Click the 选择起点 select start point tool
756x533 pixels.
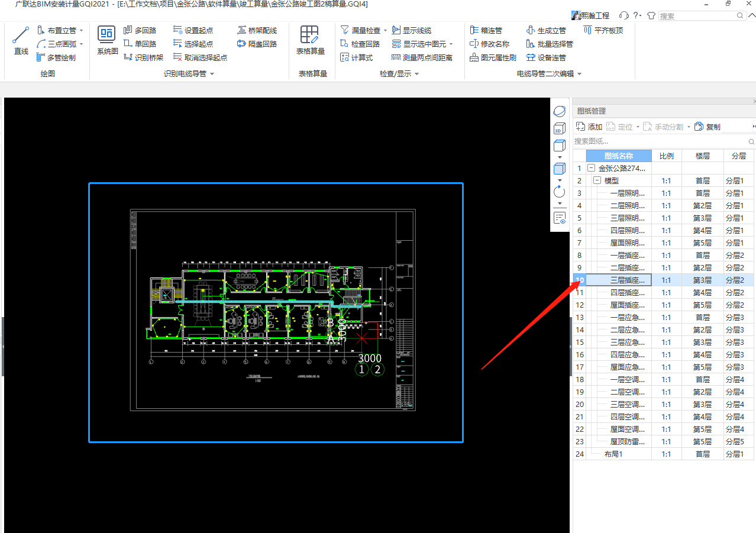click(x=193, y=44)
